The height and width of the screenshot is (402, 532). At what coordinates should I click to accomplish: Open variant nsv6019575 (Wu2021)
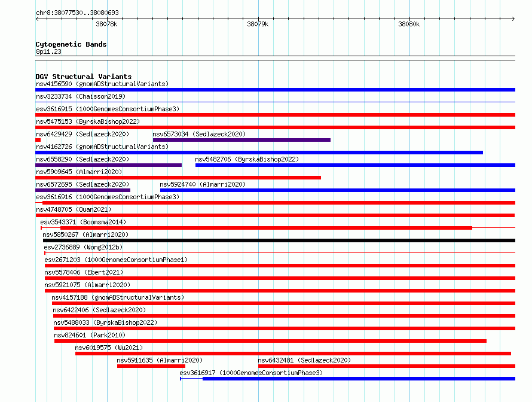point(109,348)
